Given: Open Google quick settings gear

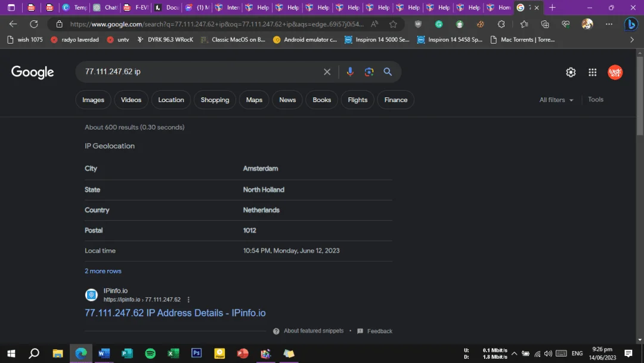Looking at the screenshot, I should click(x=571, y=72).
